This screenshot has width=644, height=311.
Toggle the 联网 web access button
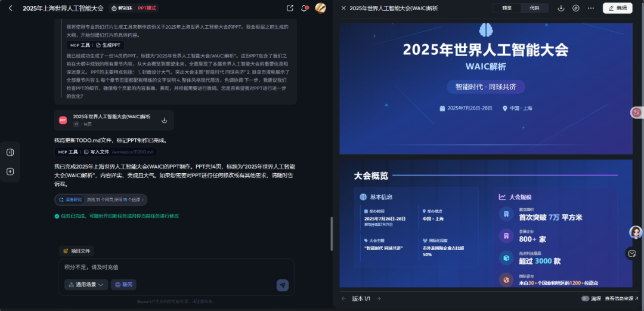click(x=123, y=285)
